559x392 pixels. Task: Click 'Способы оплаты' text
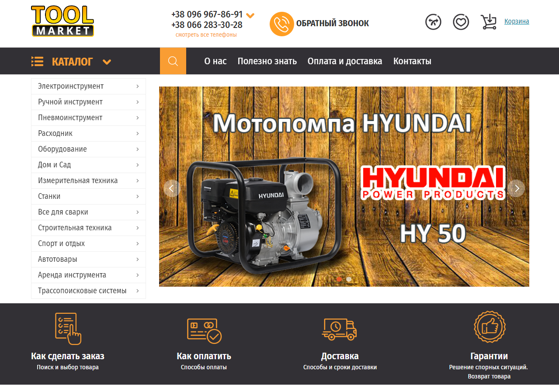204,367
